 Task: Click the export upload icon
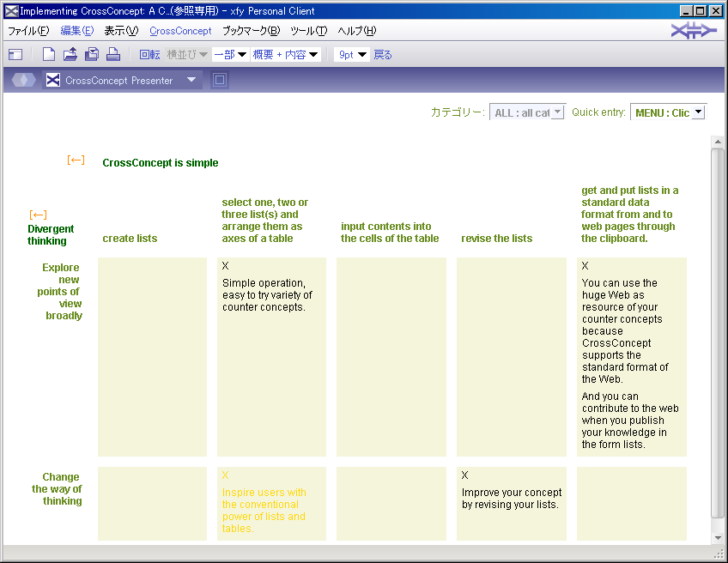[x=70, y=55]
